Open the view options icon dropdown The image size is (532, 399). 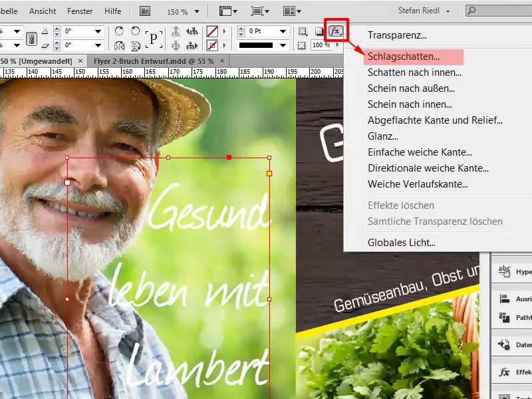pyautogui.click(x=228, y=11)
